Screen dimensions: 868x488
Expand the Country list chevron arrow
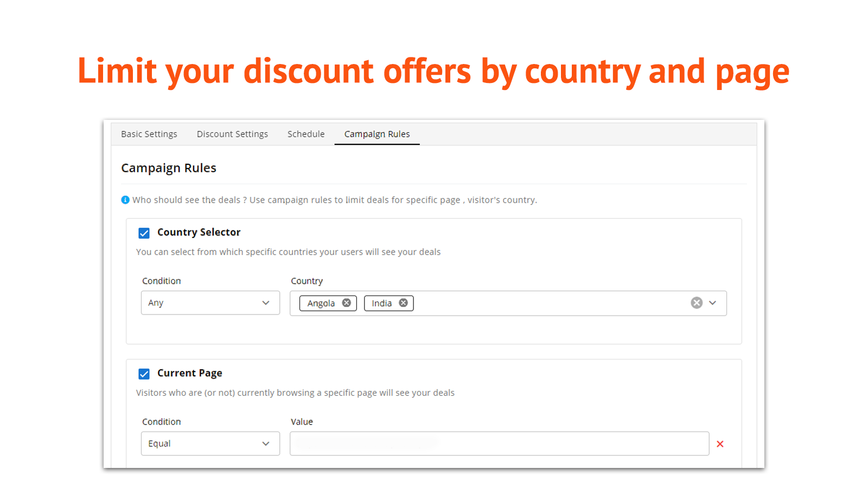[713, 303]
